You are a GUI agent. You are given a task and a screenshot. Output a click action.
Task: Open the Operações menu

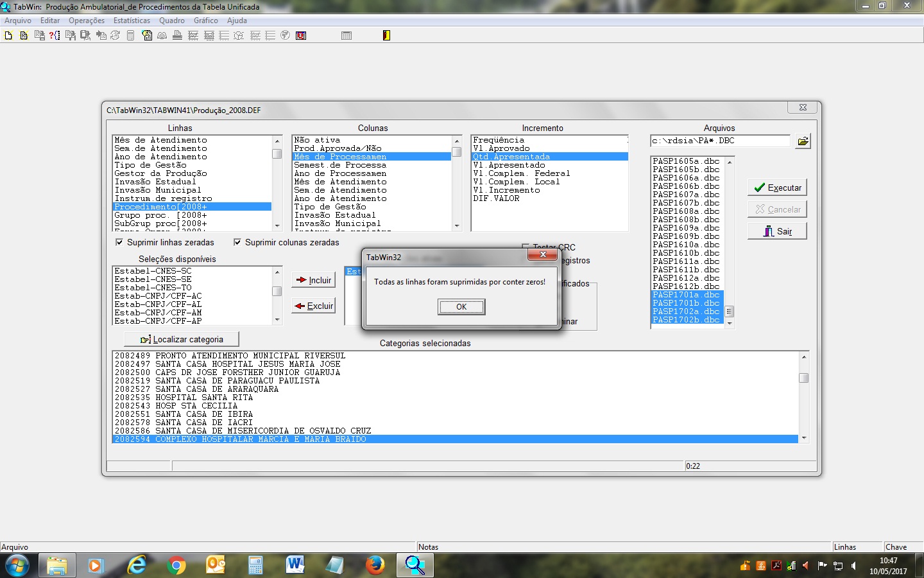(87, 21)
